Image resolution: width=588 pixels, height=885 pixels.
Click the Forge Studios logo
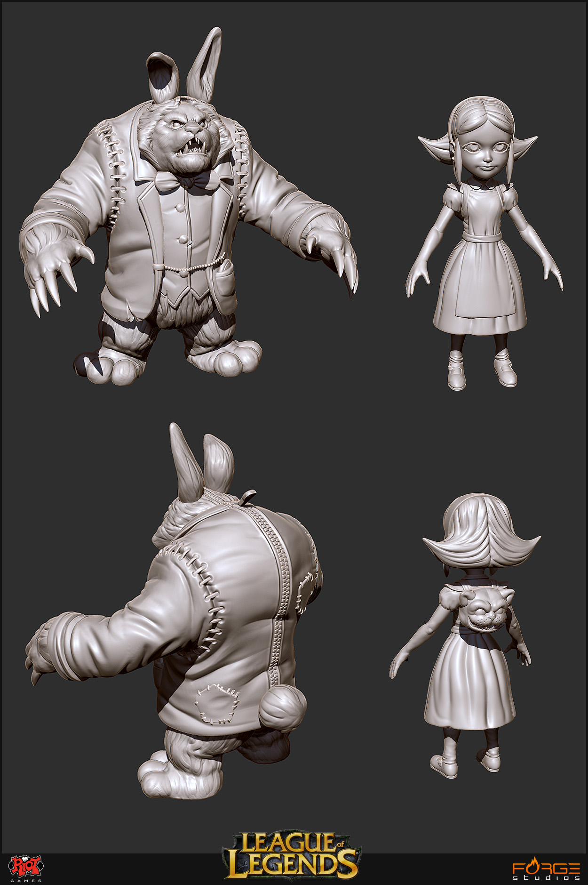[546, 869]
